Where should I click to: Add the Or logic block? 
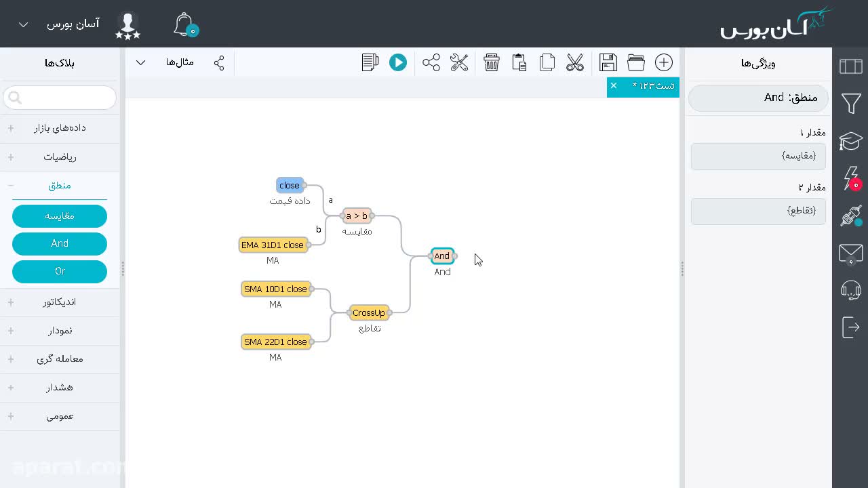point(60,271)
